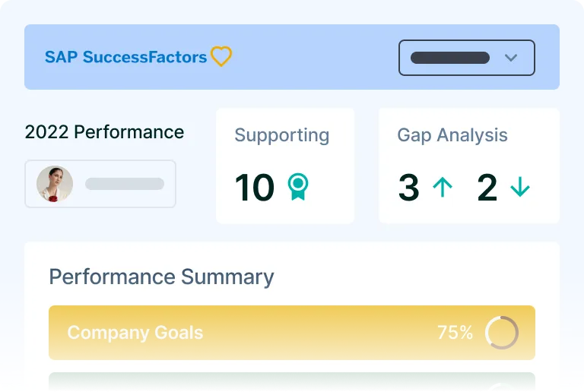Click the Performance Summary heading
This screenshot has width=584, height=392.
161,277
